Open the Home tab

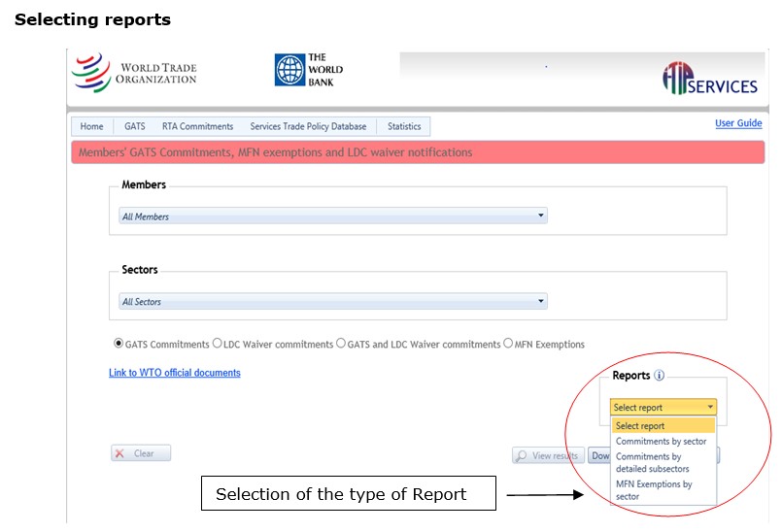[91, 126]
